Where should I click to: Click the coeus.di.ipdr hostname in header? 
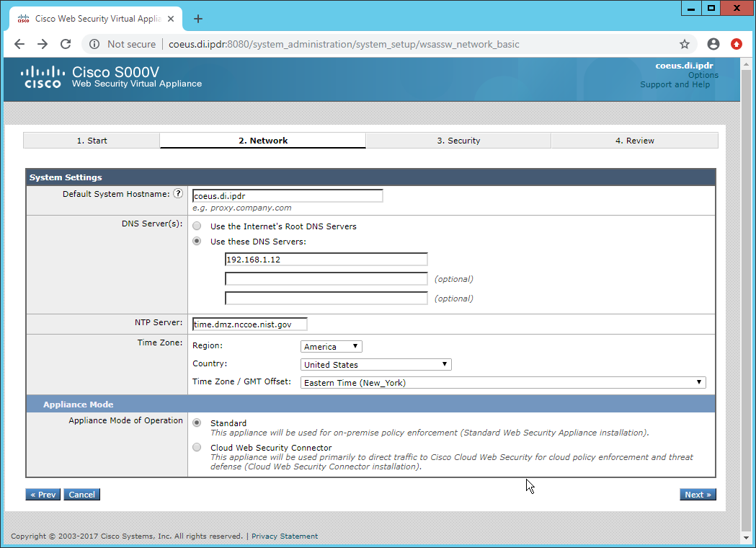684,66
